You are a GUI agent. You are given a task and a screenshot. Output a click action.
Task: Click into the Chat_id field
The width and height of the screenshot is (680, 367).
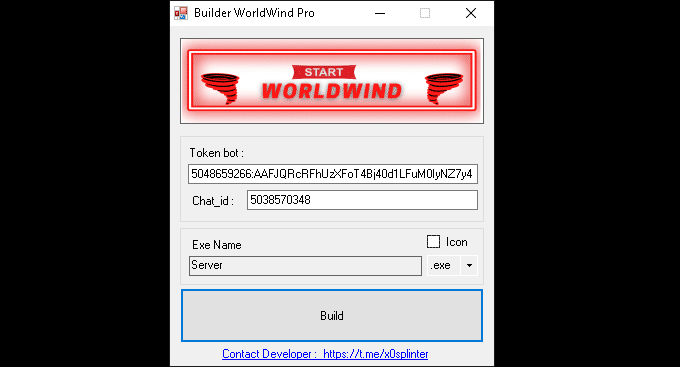[x=362, y=200]
